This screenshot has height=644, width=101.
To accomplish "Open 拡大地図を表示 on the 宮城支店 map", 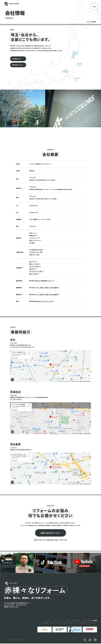I will (x=15, y=410).
